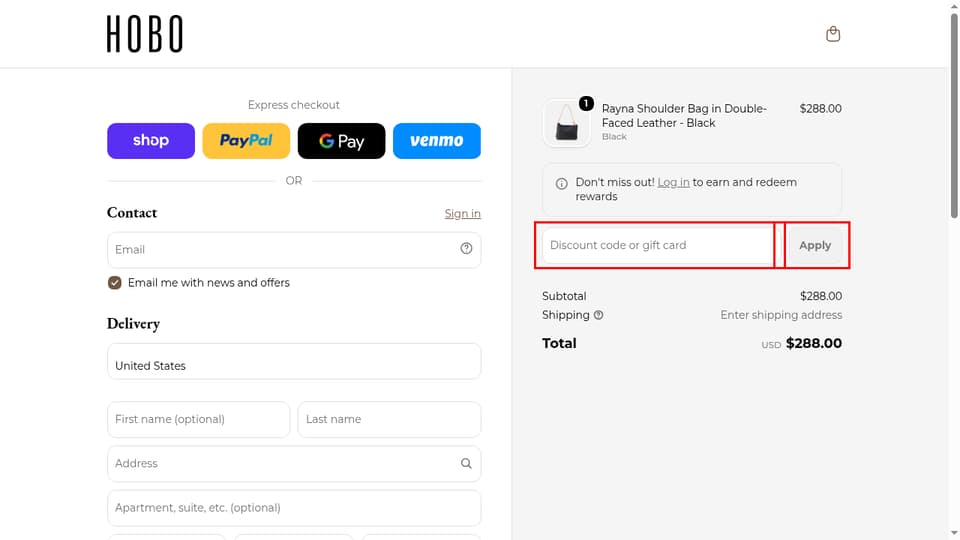Open the Sign in link
This screenshot has height=540, width=960.
[x=462, y=214]
